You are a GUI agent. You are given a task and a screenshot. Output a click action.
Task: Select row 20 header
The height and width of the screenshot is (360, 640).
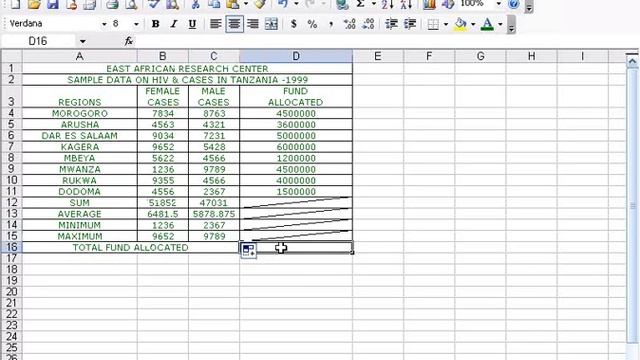click(x=11, y=292)
